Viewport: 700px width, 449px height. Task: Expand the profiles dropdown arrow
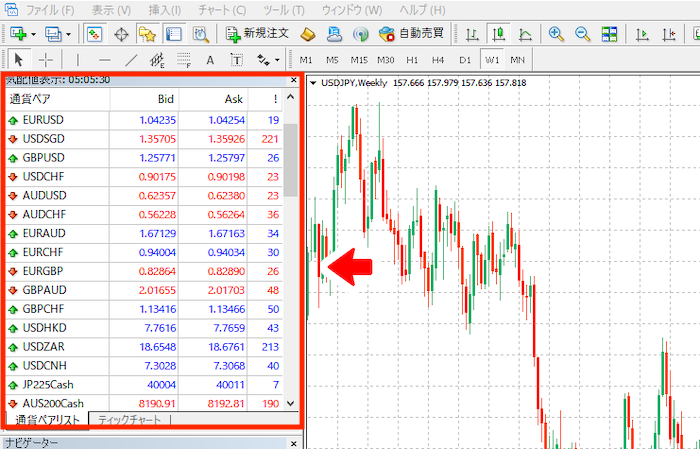68,34
